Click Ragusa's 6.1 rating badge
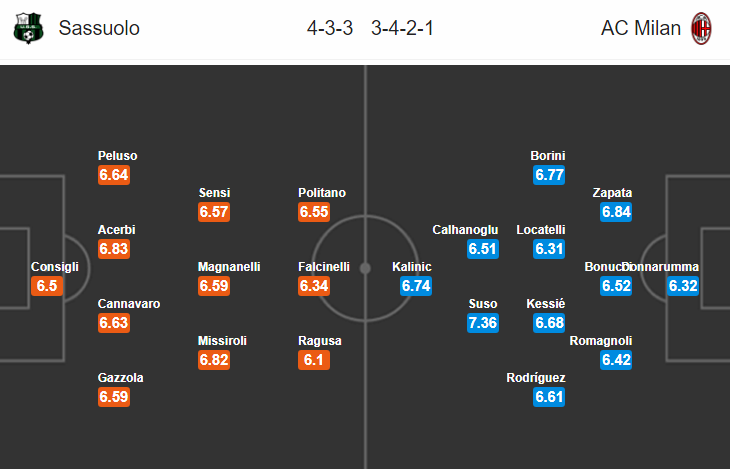This screenshot has height=469, width=730. (x=314, y=360)
